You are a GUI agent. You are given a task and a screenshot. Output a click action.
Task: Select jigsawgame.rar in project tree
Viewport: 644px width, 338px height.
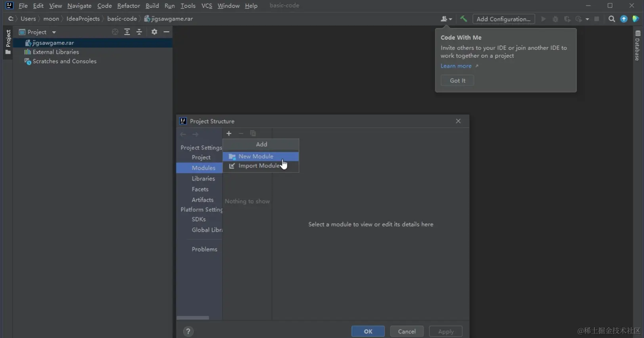coord(93,43)
